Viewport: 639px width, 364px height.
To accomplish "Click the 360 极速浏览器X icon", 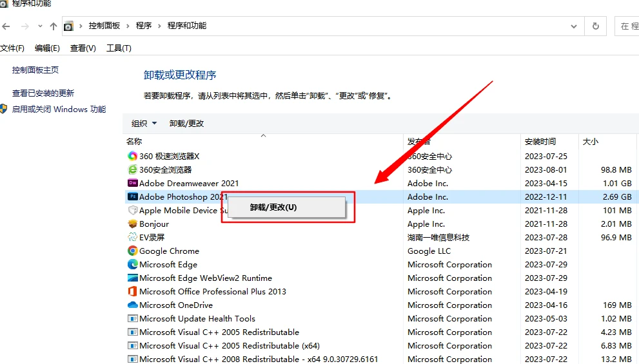I will coord(132,156).
